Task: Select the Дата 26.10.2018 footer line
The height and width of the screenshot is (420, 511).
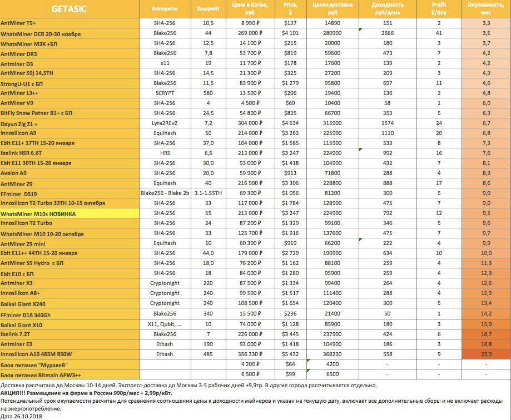Action: pos(21,416)
